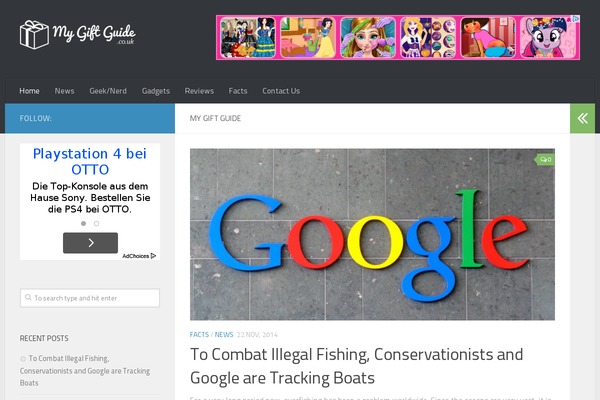
Task: Click the My Gift Guide gift box logo
Action: (34, 34)
